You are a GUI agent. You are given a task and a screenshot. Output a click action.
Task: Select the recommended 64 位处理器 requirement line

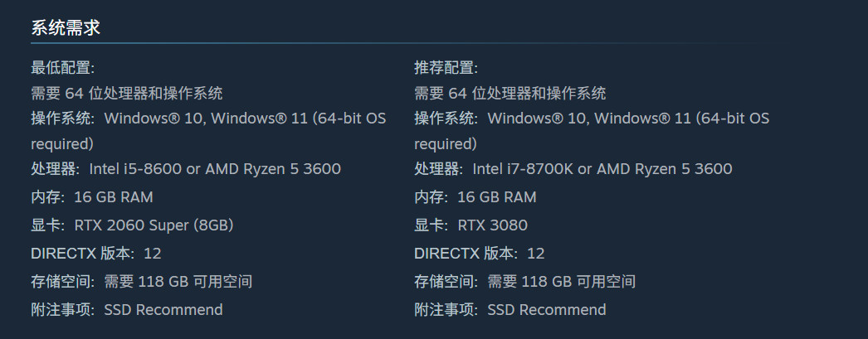510,93
